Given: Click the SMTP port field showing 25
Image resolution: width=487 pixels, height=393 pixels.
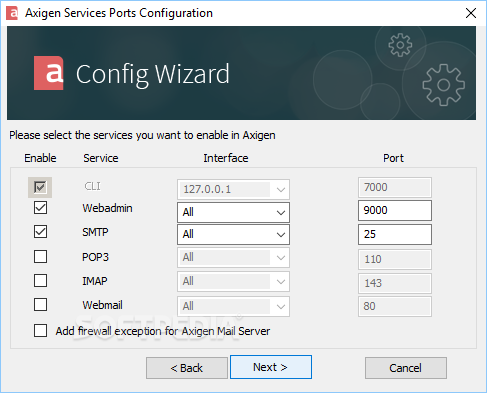Looking at the screenshot, I should pos(395,234).
